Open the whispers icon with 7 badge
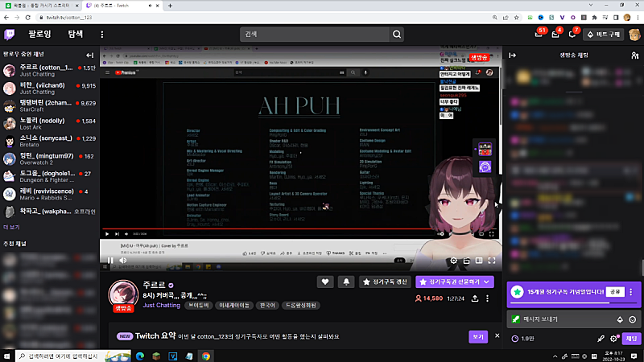Viewport: 644px width, 362px height. click(x=572, y=35)
